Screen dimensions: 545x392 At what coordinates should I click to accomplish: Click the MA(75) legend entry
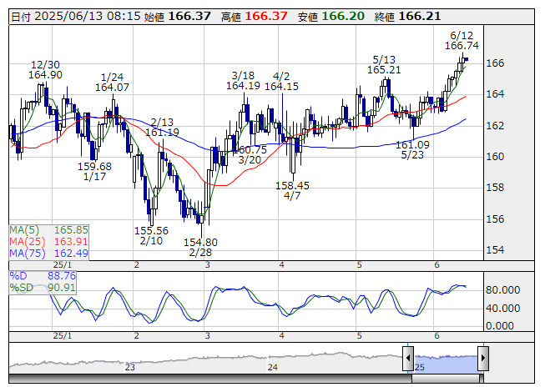48,253
